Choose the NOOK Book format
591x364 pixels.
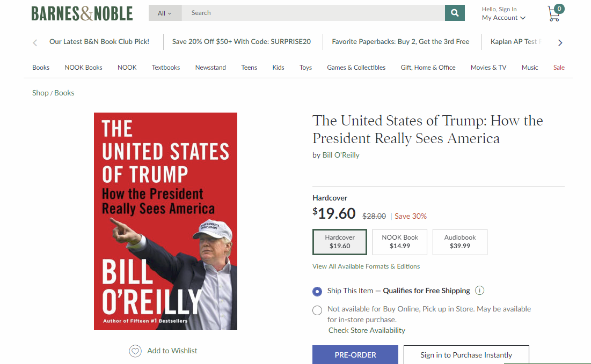tap(400, 242)
